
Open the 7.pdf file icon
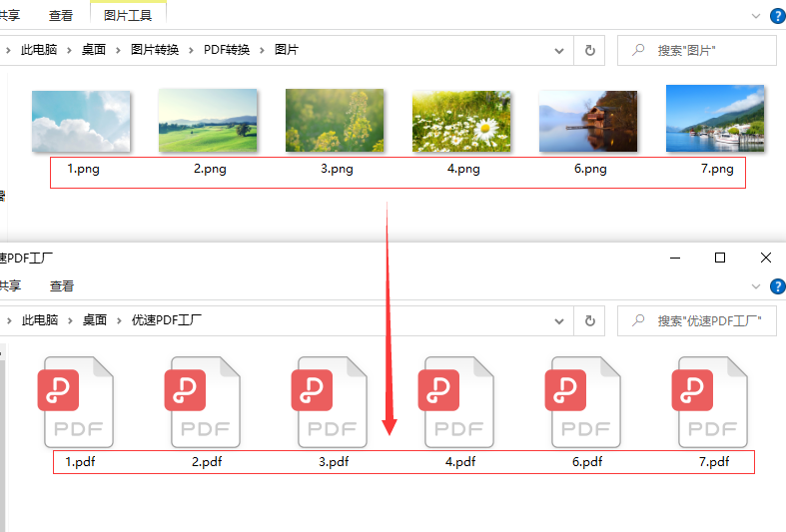(710, 402)
